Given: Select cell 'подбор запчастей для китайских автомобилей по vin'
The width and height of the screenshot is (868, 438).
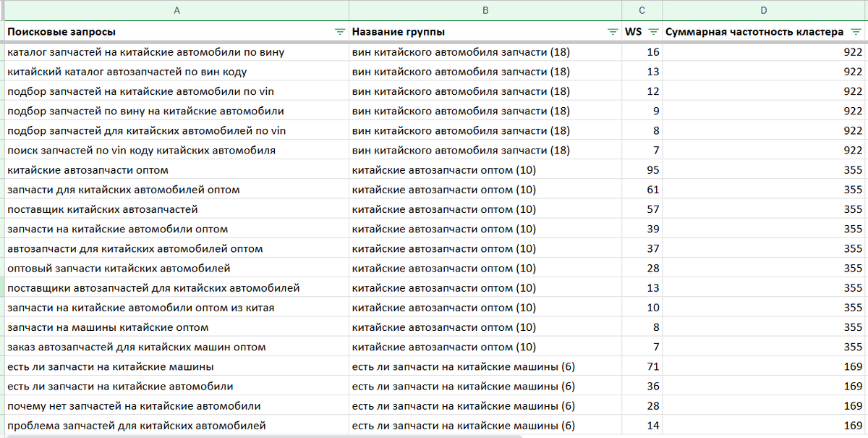Looking at the screenshot, I should point(176,130).
